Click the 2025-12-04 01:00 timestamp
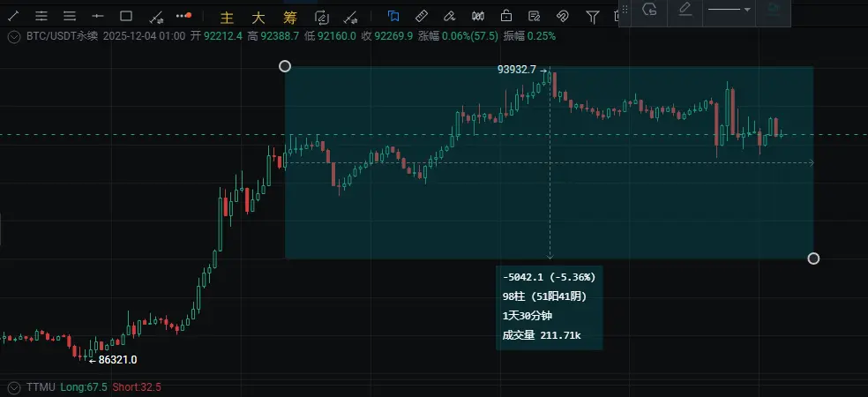868x397 pixels. tap(144, 36)
